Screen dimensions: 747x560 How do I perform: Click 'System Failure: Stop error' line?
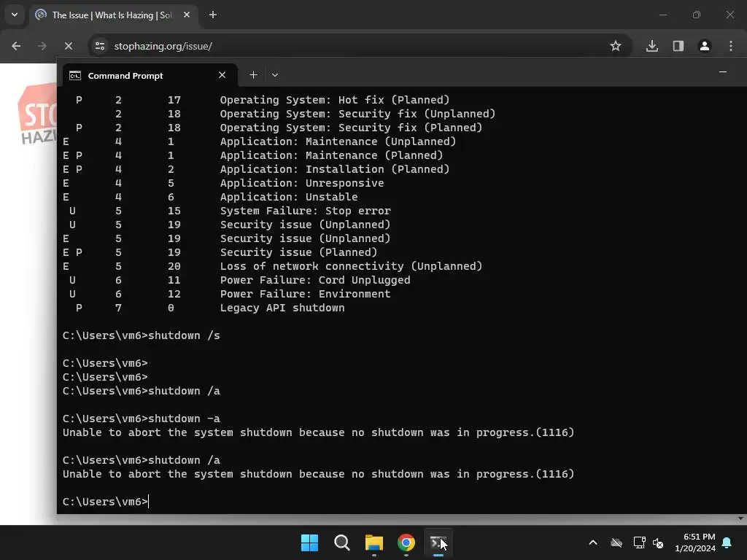pyautogui.click(x=306, y=211)
